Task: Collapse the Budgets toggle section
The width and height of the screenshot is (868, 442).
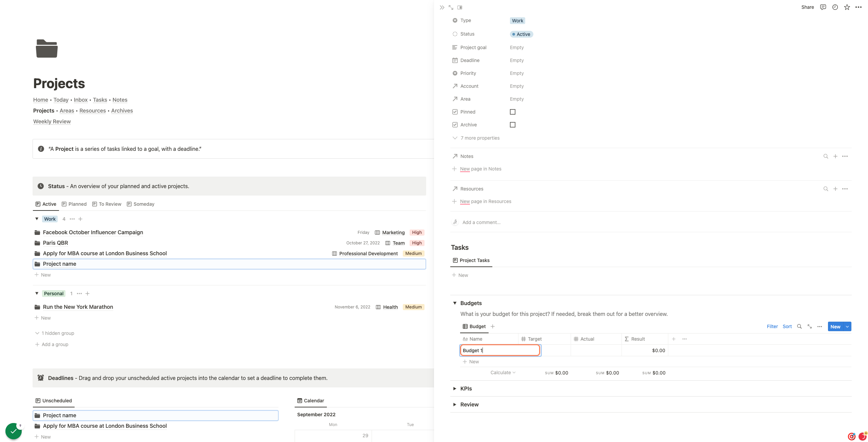Action: pyautogui.click(x=455, y=303)
